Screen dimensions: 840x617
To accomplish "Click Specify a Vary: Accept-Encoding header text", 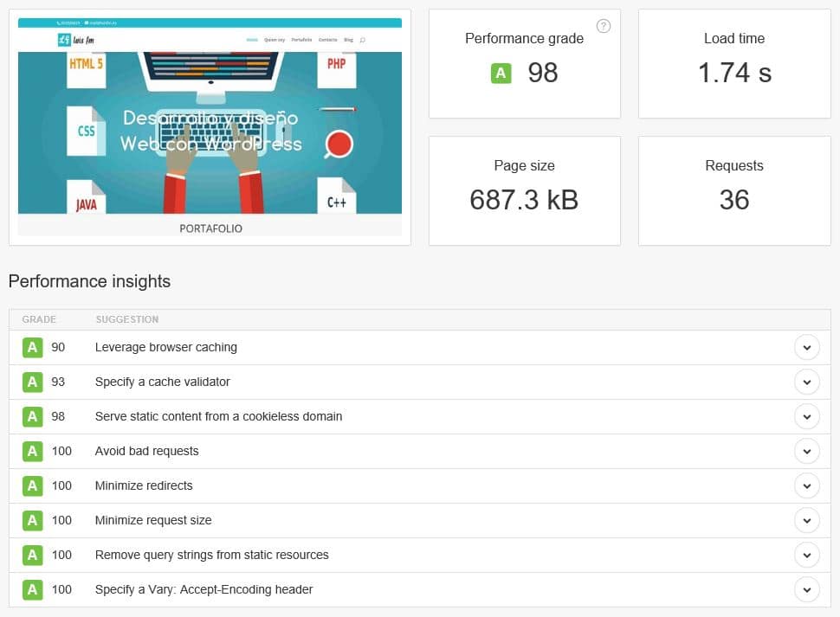I will tap(204, 589).
